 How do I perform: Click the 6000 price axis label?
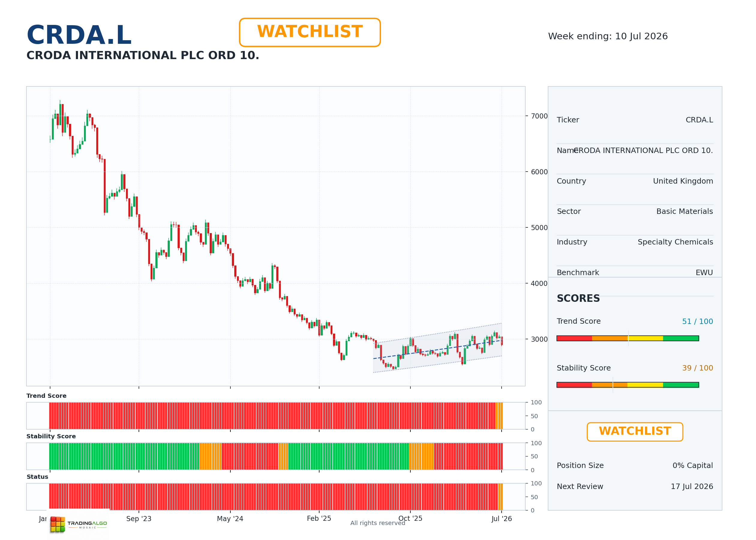[x=539, y=172]
